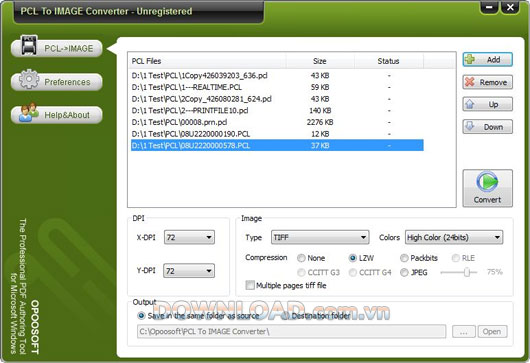Image resolution: width=530 pixels, height=363 pixels.
Task: Click the green play icon on Convert
Action: (487, 182)
